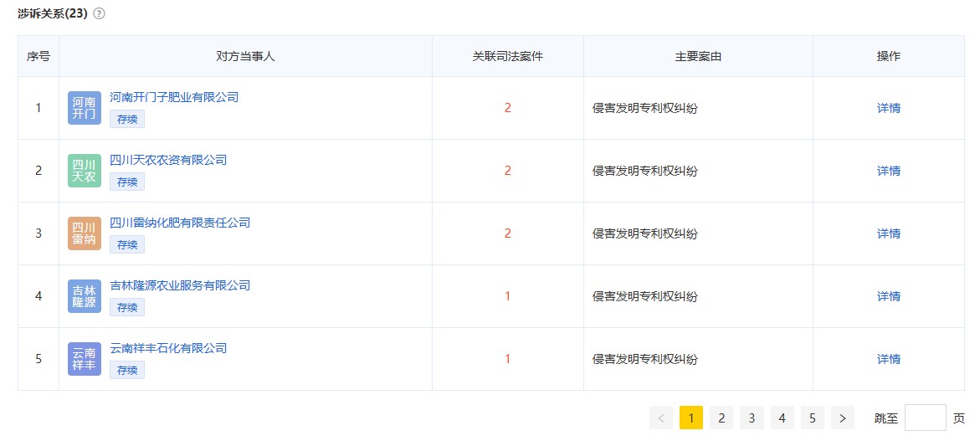Click the help icon beside 涉诉关系
This screenshot has width=980, height=446.
100,13
